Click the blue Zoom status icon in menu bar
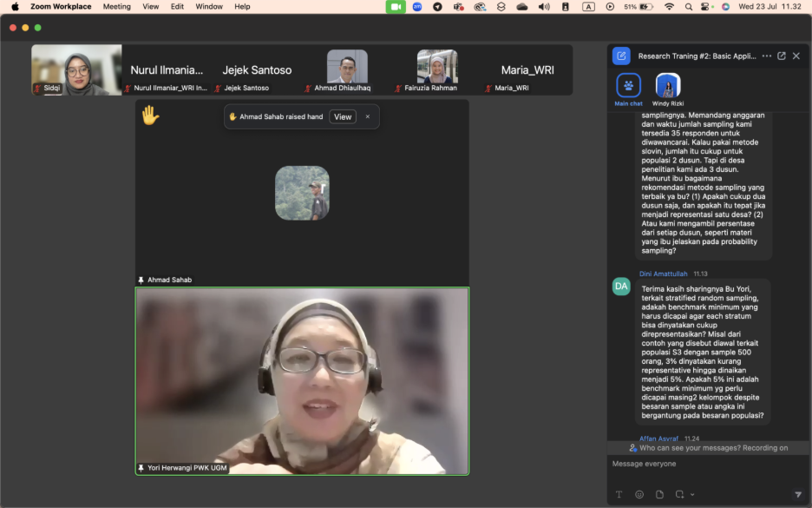 pos(417,7)
